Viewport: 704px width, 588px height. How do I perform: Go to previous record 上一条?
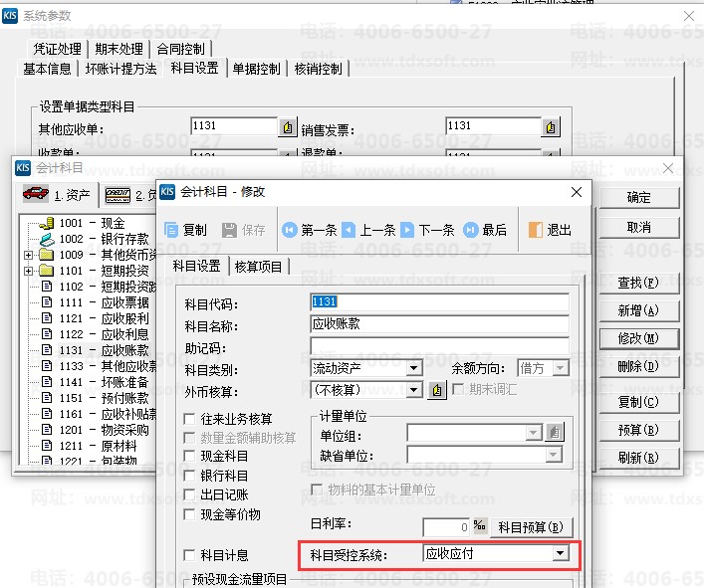349,230
